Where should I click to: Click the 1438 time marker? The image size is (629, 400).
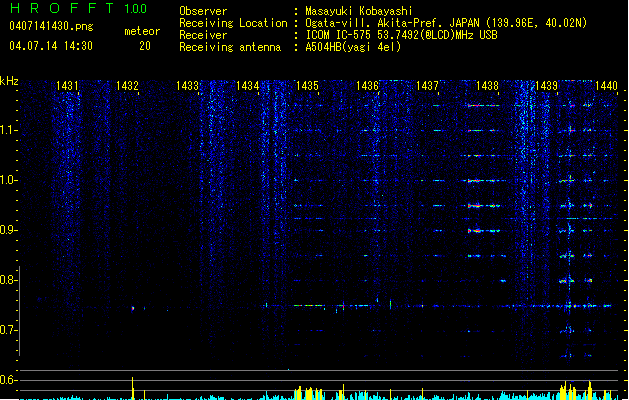click(x=487, y=86)
